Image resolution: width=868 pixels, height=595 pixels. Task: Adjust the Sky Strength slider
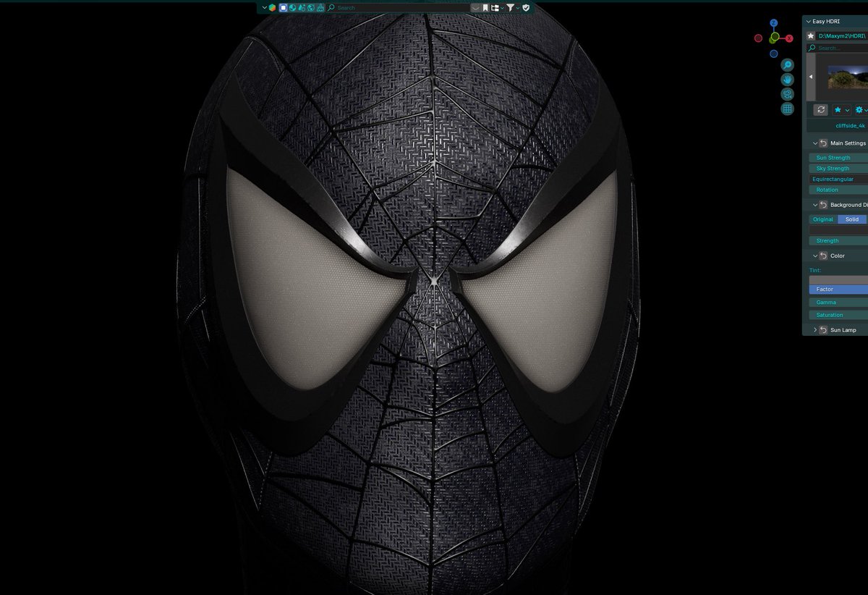click(838, 168)
